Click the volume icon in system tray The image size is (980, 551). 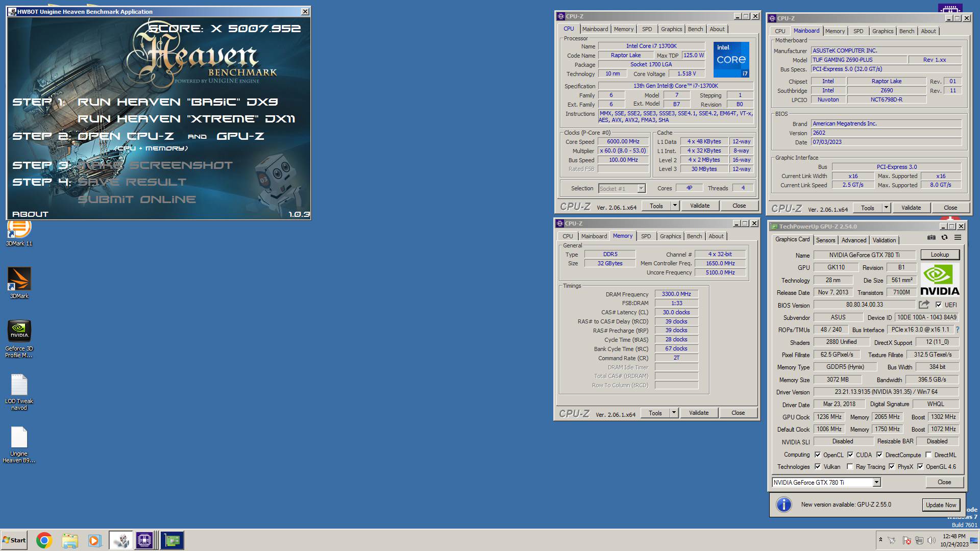pyautogui.click(x=932, y=540)
